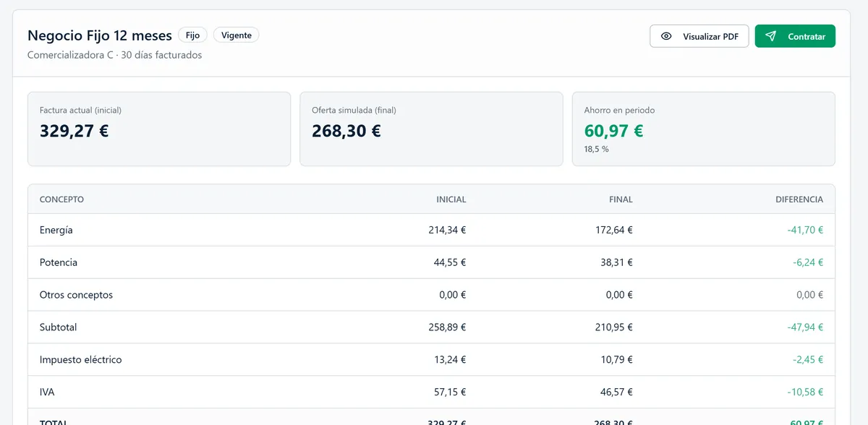Click IVA difference -10,58 €
The height and width of the screenshot is (425, 868).
805,392
